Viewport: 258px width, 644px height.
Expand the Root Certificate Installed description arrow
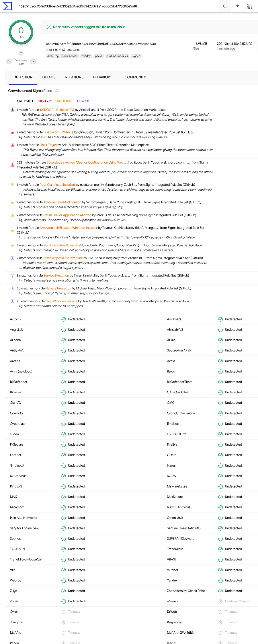(20, 194)
